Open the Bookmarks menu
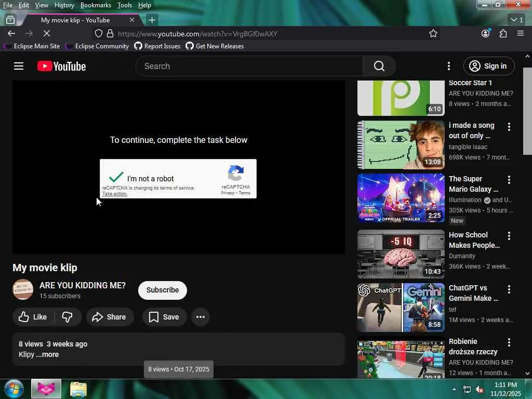The image size is (532, 399). (96, 5)
